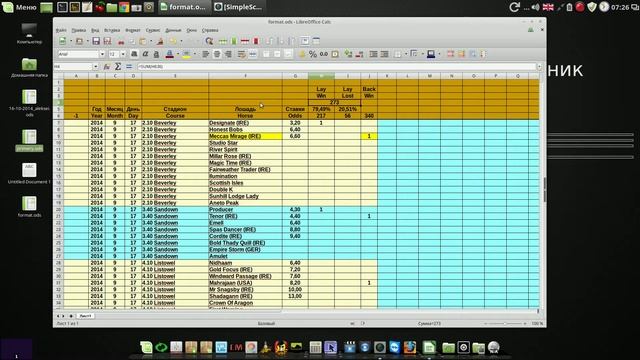This screenshot has width=640, height=360.
Task: Click the Paste icon
Action: pos(143,41)
